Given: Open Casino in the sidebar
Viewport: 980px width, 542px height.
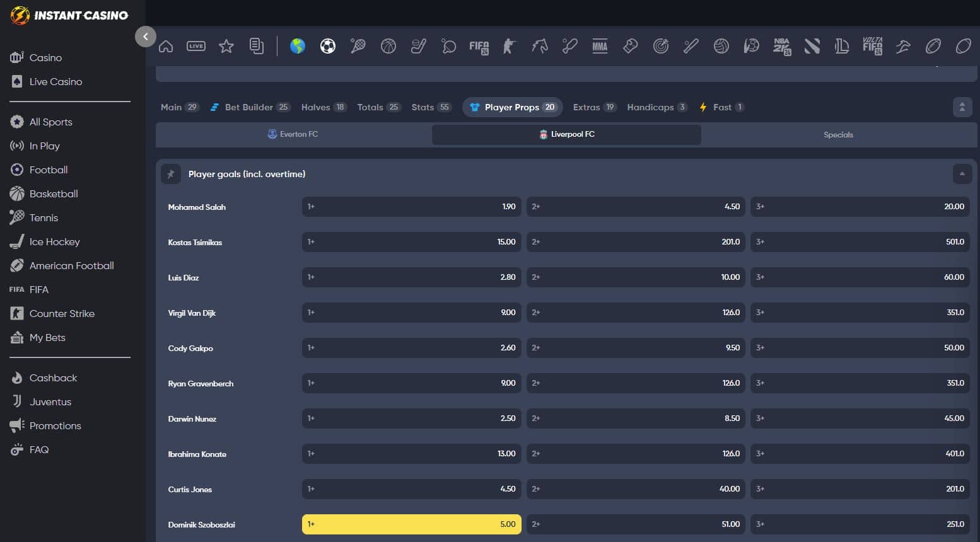Looking at the screenshot, I should point(45,57).
